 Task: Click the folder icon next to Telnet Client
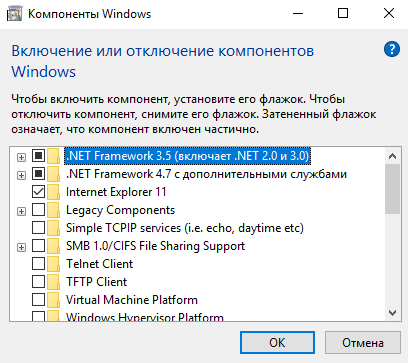tap(53, 264)
